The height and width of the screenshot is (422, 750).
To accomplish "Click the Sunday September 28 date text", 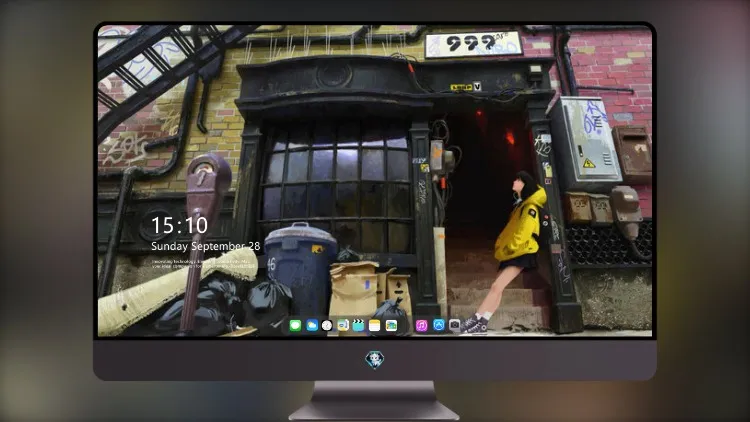I will tap(206, 246).
